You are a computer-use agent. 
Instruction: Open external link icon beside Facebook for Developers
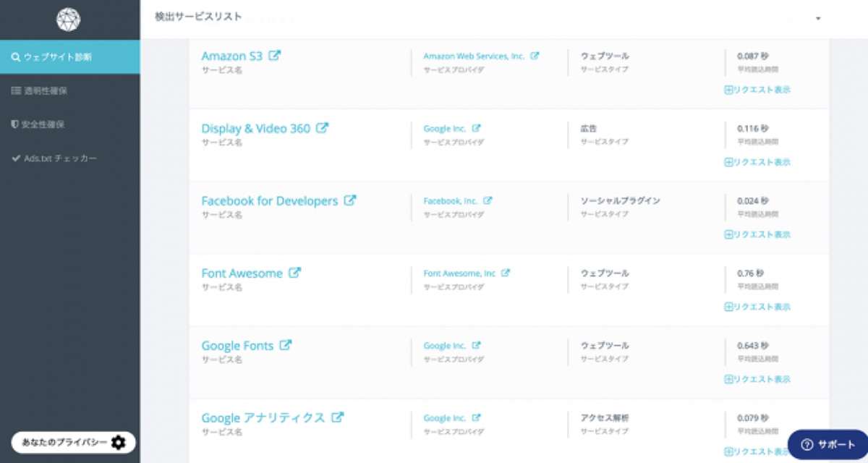point(350,200)
